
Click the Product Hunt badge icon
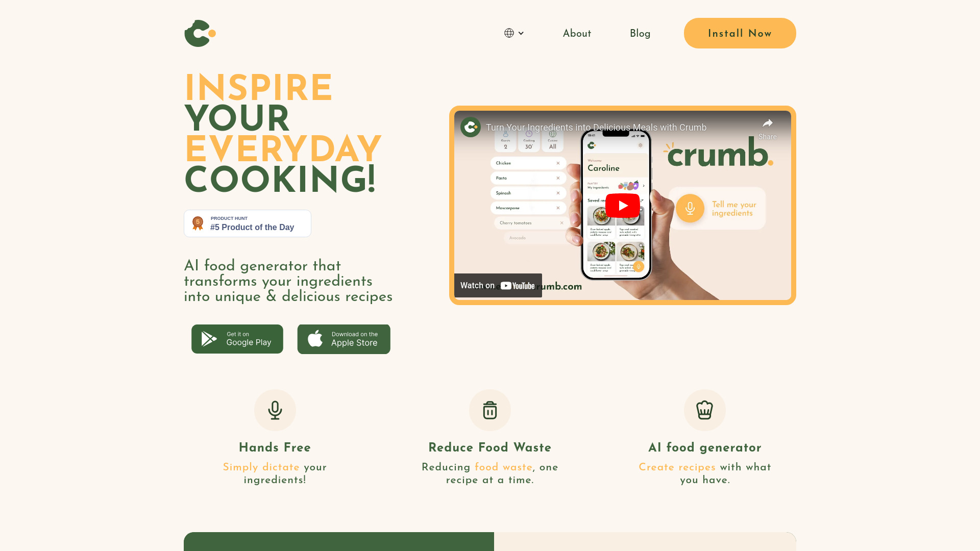click(198, 223)
